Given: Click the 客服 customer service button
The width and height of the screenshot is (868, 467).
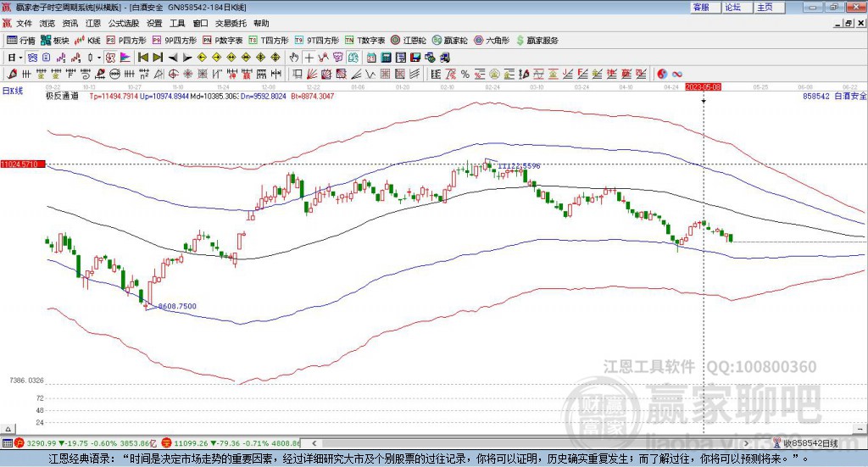Looking at the screenshot, I should tap(705, 7).
